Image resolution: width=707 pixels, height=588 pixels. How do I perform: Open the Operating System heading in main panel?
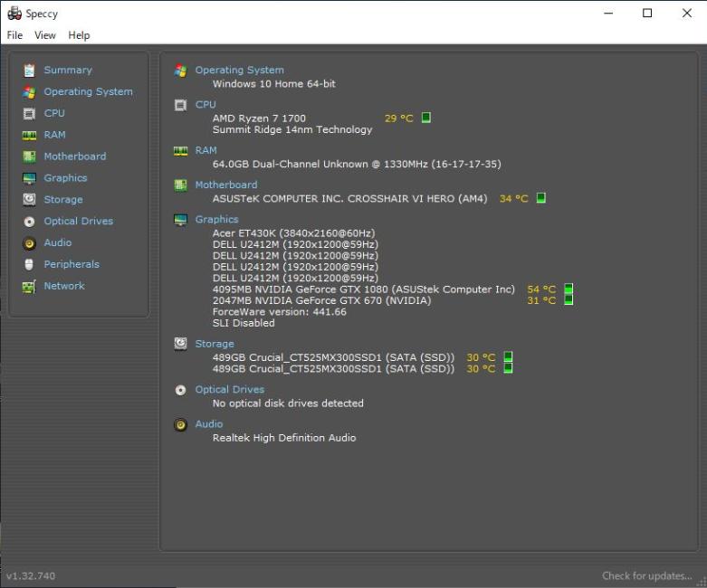[239, 70]
